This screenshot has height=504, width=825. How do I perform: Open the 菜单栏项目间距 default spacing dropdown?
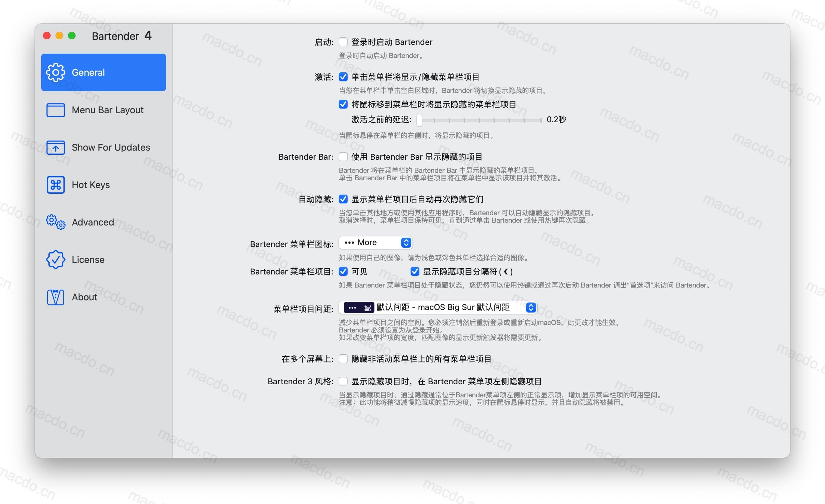click(438, 308)
